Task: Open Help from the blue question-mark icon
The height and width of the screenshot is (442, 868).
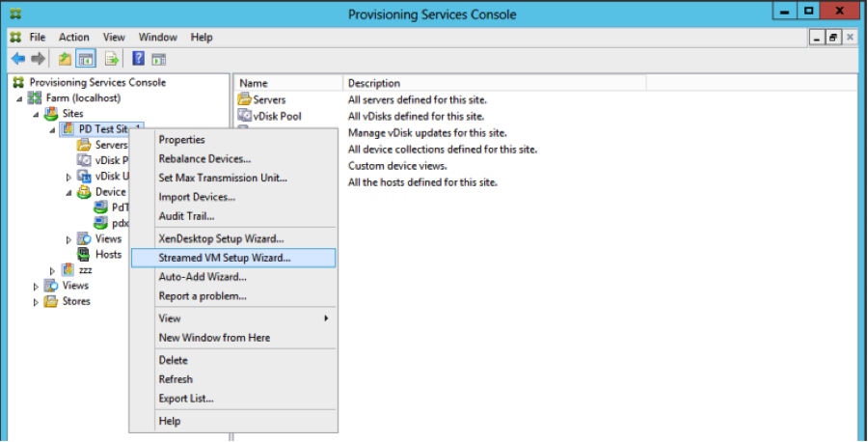Action: (x=139, y=59)
